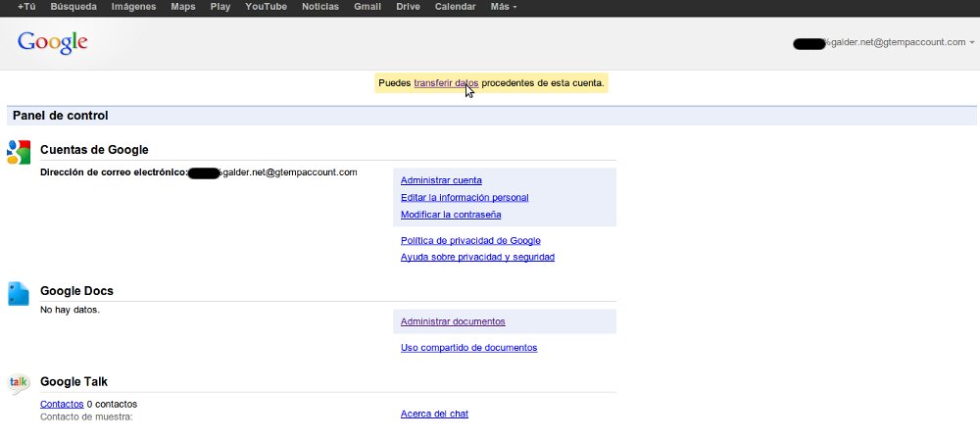Click the Google logo
Viewport: 980px width, 440px height.
click(53, 42)
